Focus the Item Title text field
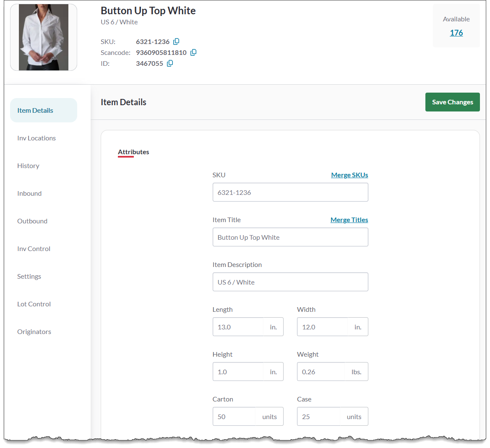490x448 pixels. coord(290,237)
